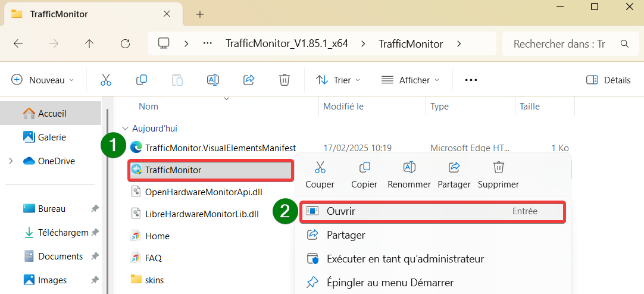Choose Exécuter en tant qu'administrateur
This screenshot has height=294, width=644.
pyautogui.click(x=433, y=259)
